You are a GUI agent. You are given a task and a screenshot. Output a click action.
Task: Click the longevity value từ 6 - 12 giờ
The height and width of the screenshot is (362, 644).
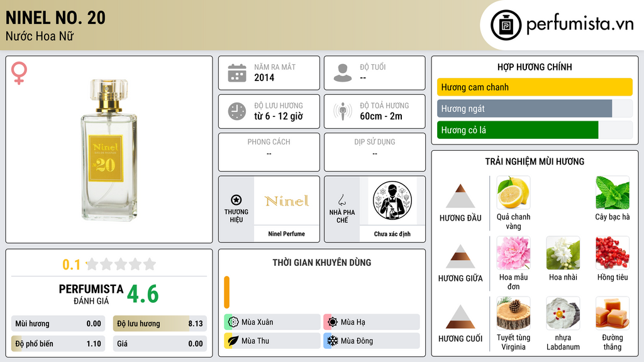click(x=279, y=116)
